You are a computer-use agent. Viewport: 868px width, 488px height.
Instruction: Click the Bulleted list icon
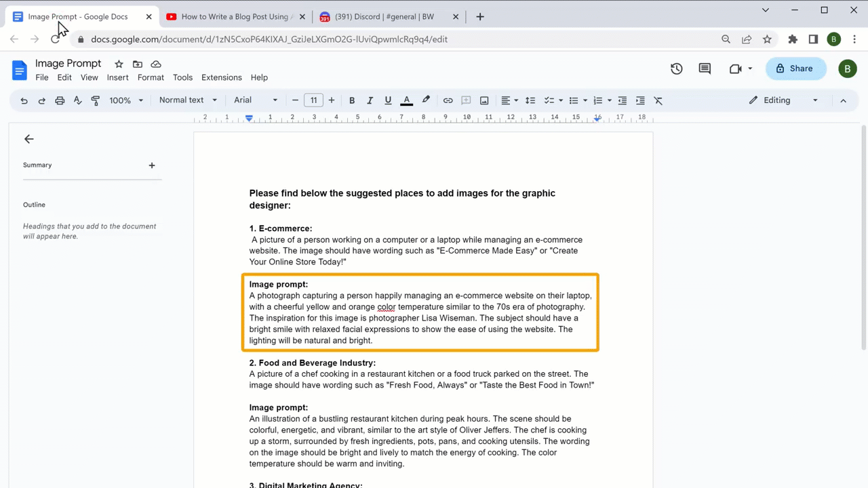(x=574, y=100)
